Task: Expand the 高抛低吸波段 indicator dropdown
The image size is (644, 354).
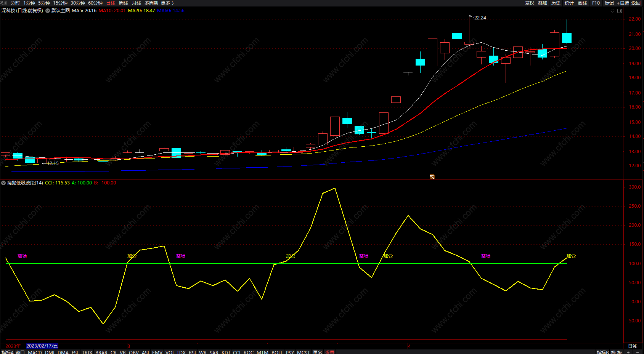Action: pyautogui.click(x=3, y=183)
